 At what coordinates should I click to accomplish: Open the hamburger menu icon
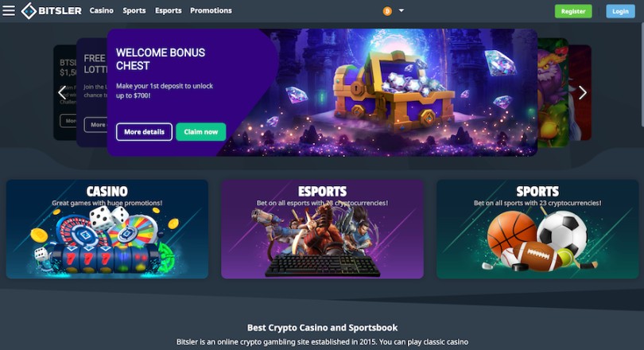[9, 10]
